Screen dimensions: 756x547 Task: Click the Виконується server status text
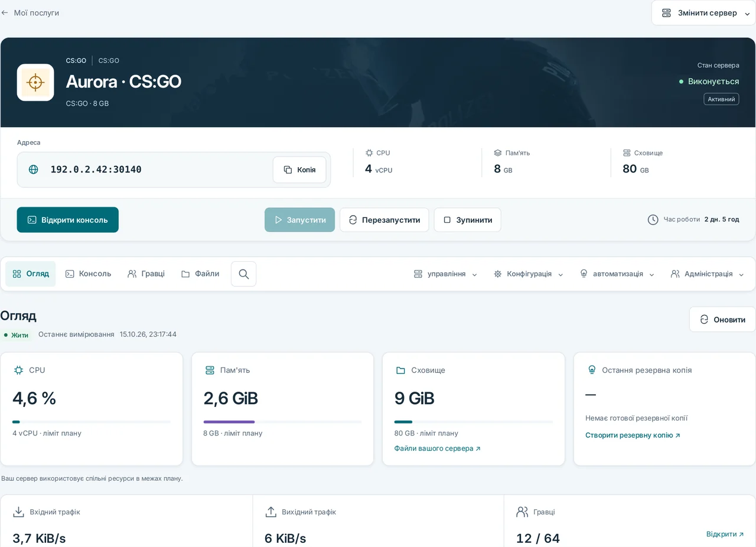[713, 82]
